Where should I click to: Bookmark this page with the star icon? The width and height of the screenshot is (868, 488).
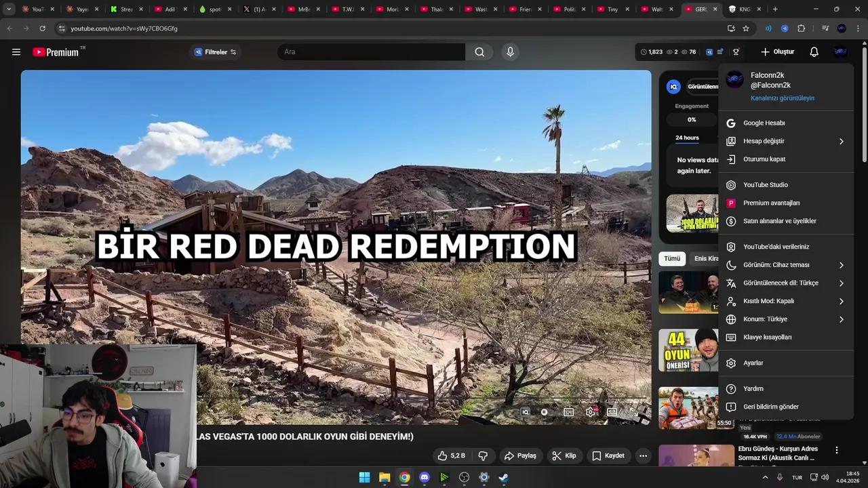[x=746, y=28]
